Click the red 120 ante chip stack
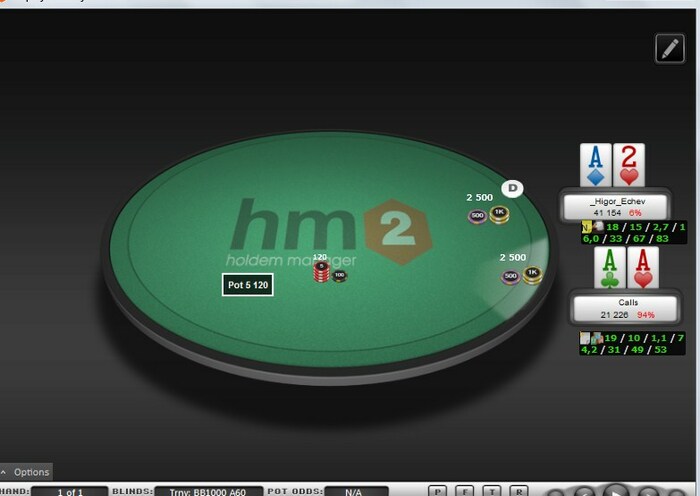This screenshot has height=496, width=700. coord(321,272)
